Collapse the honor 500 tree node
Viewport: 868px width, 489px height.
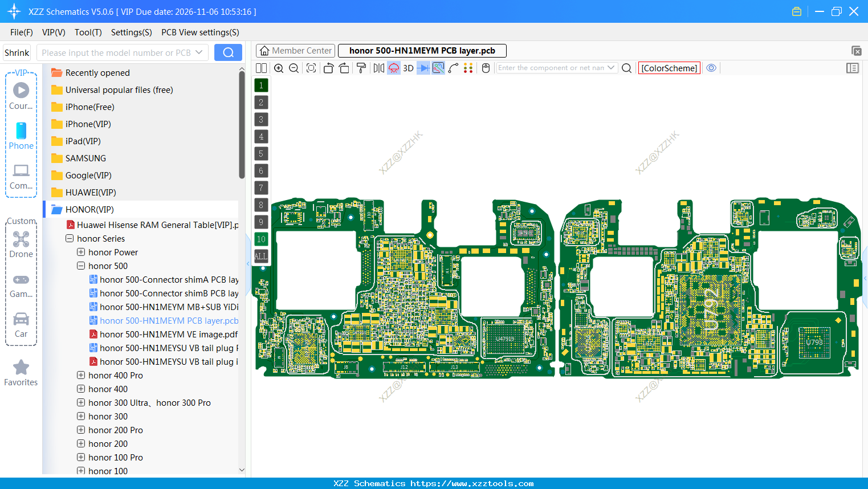click(81, 266)
